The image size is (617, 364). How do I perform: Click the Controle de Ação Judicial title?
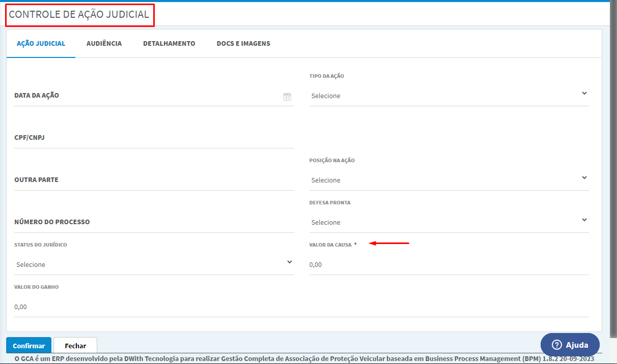79,15
